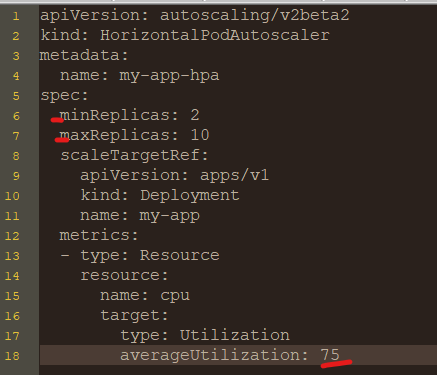437x375 pixels.
Task: Click the Utilization type value
Action: pos(235,335)
